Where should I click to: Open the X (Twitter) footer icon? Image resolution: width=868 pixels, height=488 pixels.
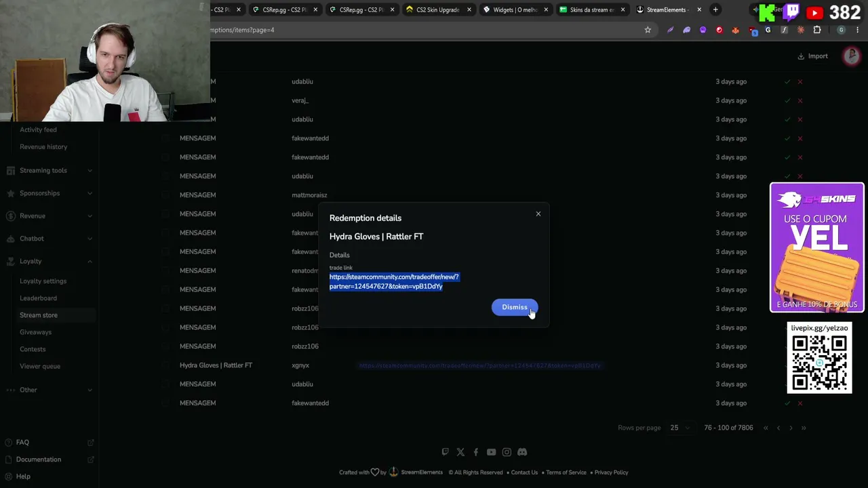pyautogui.click(x=460, y=452)
